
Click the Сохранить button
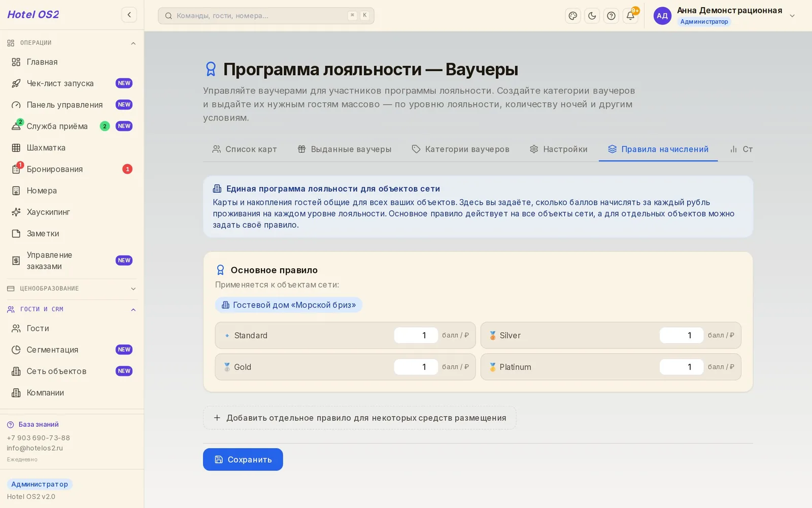[243, 459]
